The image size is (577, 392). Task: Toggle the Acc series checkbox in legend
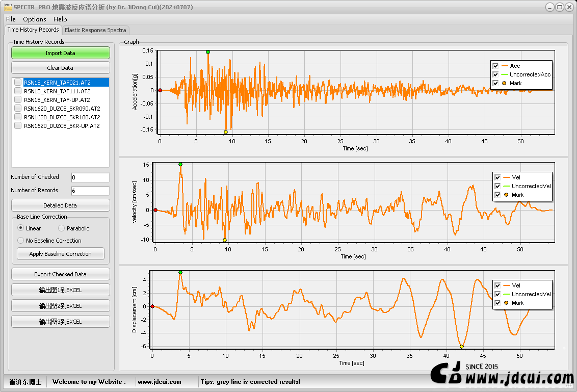[495, 66]
